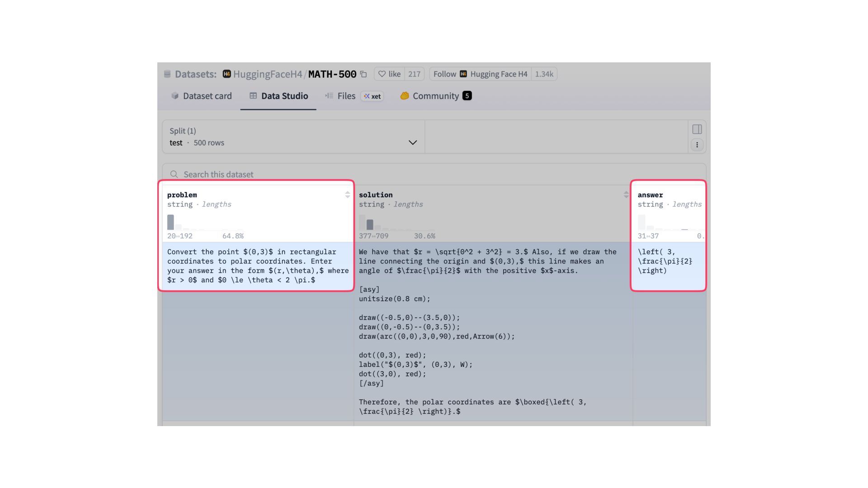
Task: Open the Community tab
Action: (x=435, y=96)
